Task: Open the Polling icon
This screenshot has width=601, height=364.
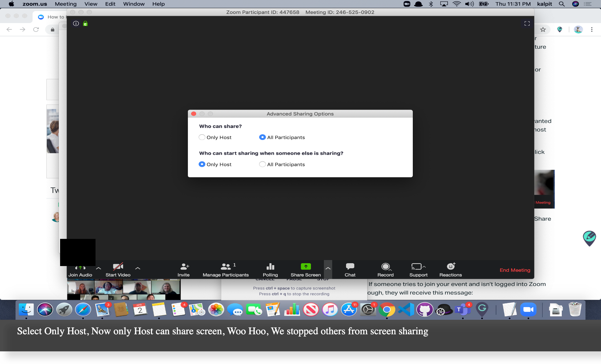Action: point(270,267)
